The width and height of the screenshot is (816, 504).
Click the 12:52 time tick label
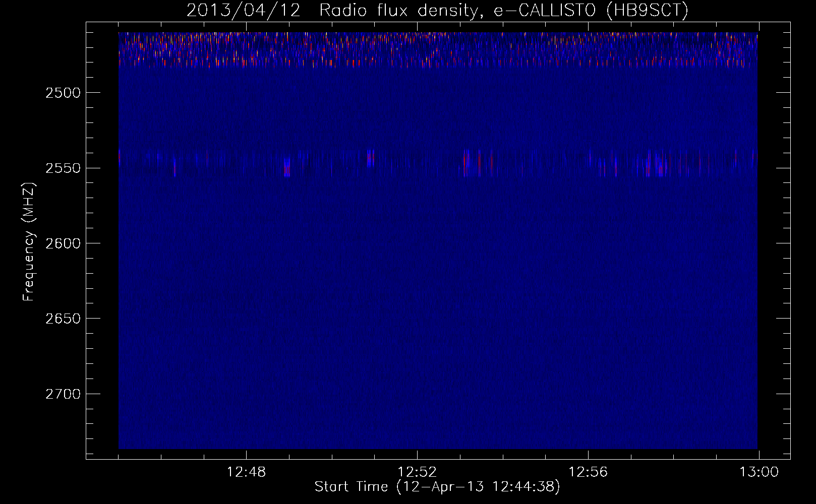click(417, 472)
